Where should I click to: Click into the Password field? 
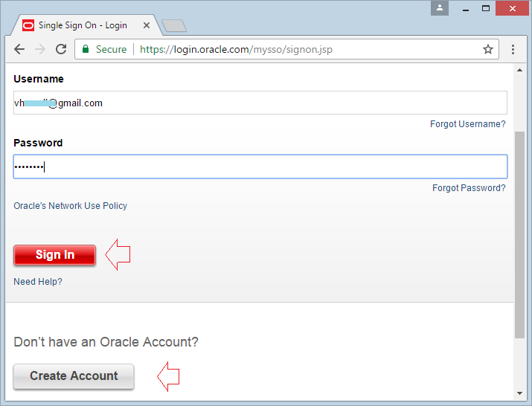pyautogui.click(x=260, y=167)
